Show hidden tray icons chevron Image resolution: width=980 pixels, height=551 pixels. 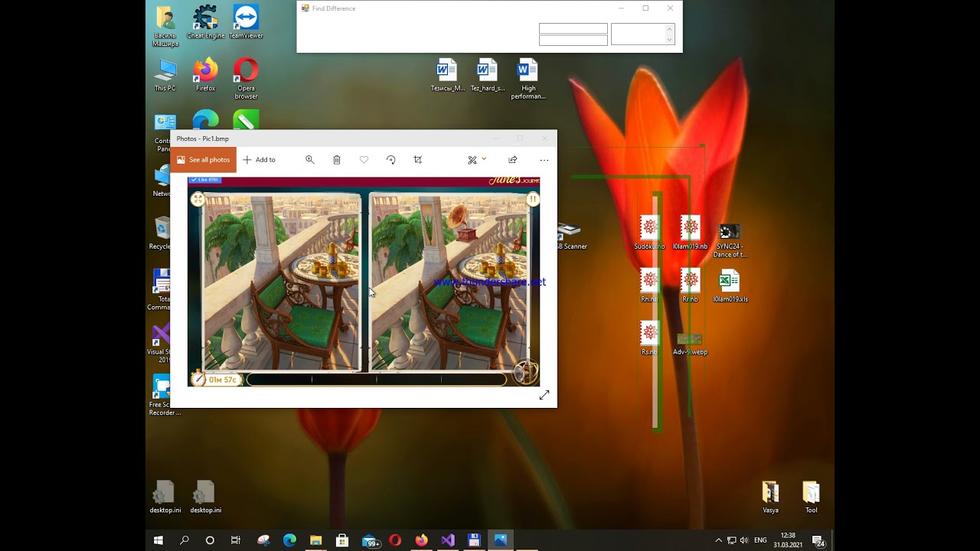pyautogui.click(x=718, y=540)
